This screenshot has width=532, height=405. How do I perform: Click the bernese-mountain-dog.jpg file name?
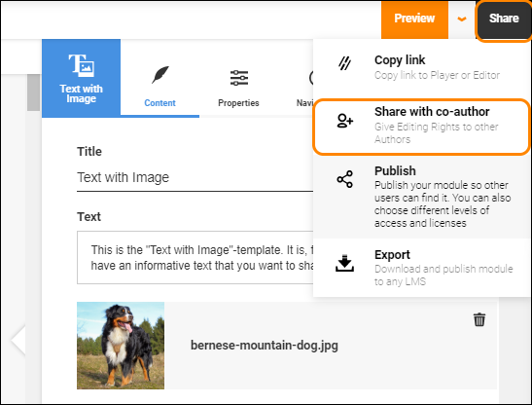(x=264, y=346)
